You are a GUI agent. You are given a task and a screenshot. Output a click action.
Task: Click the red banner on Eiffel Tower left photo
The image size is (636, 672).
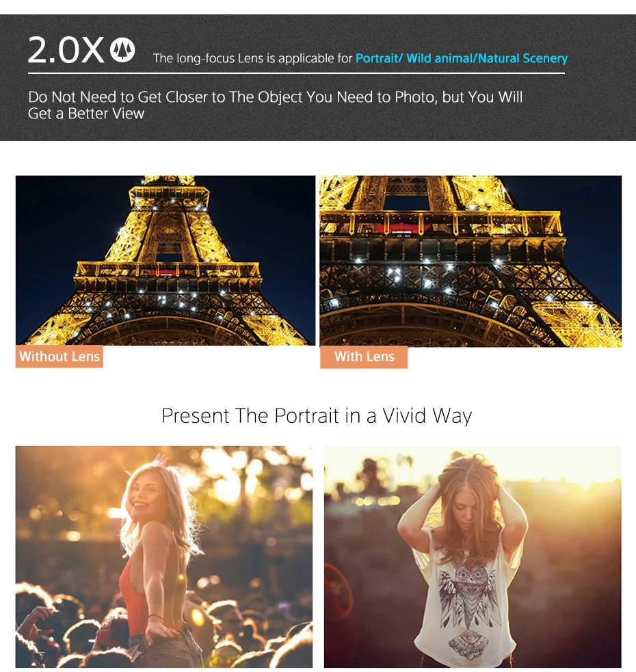tap(165, 271)
